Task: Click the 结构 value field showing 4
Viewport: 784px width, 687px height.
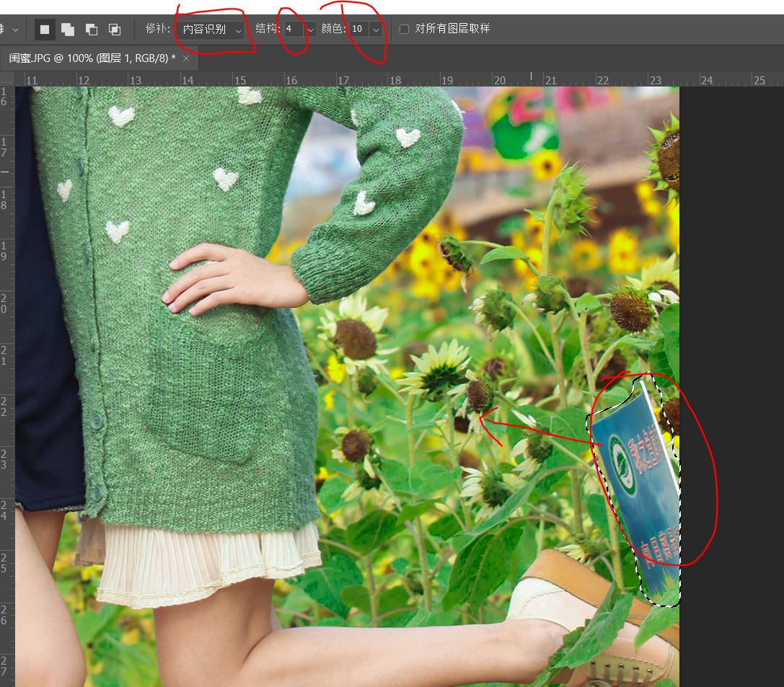Action: click(x=294, y=29)
